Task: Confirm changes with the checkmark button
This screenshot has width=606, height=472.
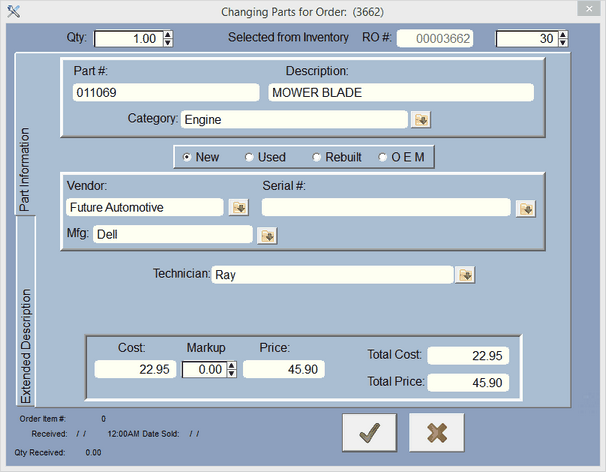Action: (x=369, y=432)
